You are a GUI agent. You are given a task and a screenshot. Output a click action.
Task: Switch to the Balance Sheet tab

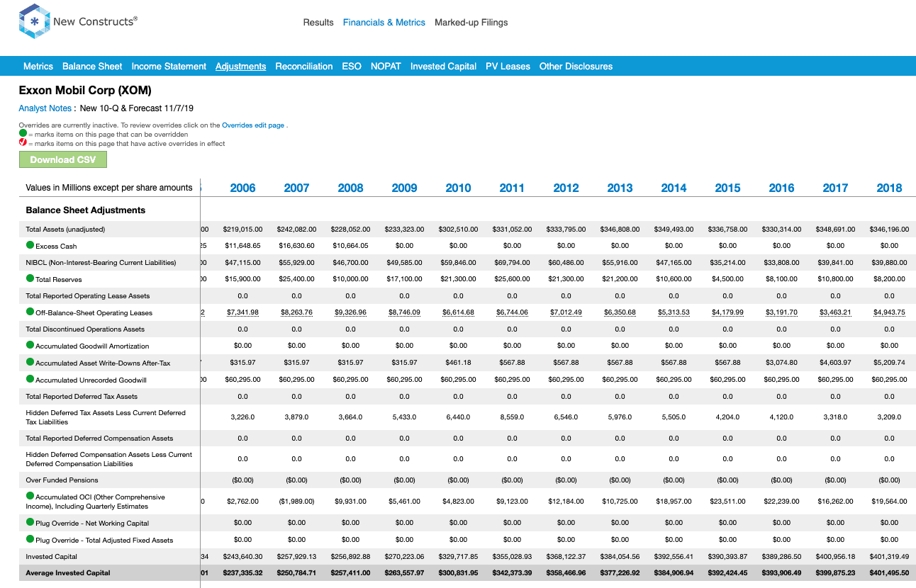click(x=92, y=67)
